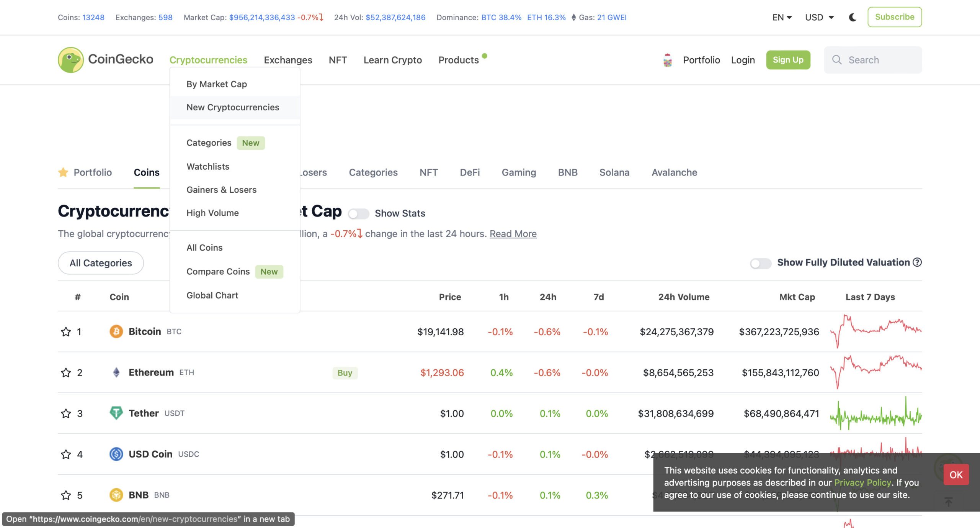Star Bitcoin as a favorite
980x528 pixels.
(66, 331)
